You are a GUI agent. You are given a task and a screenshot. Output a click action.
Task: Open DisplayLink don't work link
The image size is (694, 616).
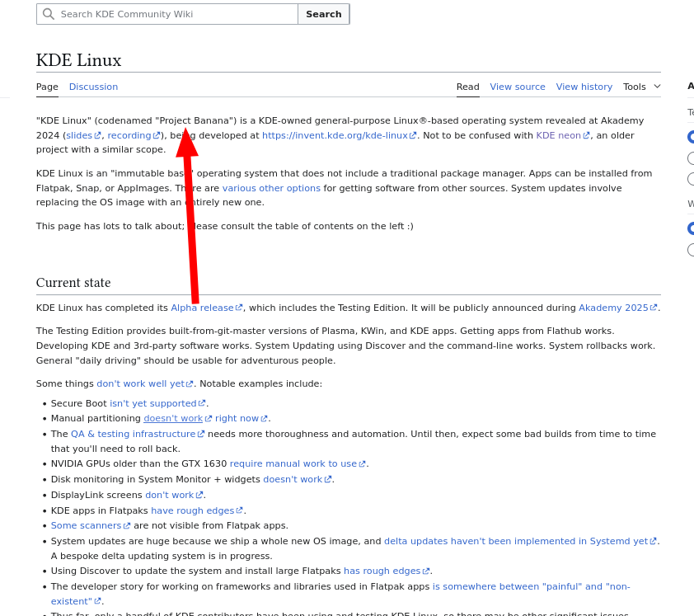[x=175, y=495]
